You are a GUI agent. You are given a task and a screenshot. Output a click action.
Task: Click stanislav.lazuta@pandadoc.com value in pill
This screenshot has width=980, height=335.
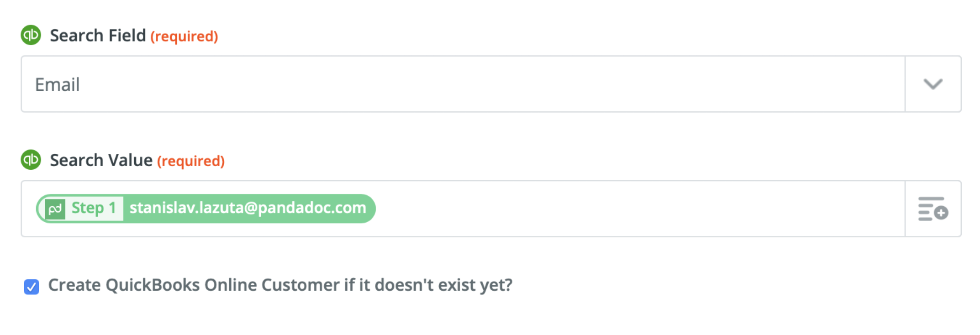(x=248, y=208)
